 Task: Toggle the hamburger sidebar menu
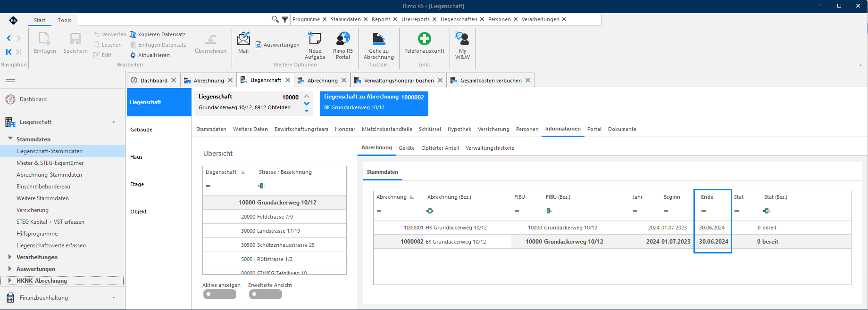tap(10, 80)
